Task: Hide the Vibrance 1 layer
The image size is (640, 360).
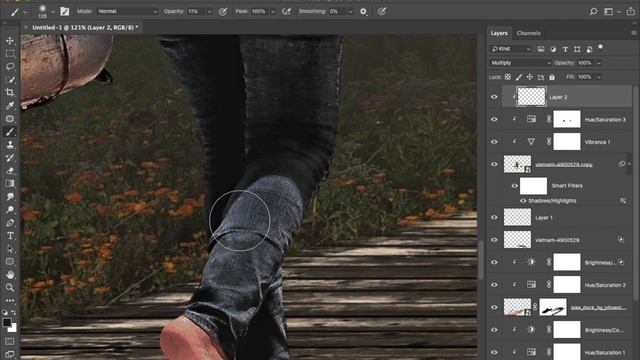Action: coord(494,142)
